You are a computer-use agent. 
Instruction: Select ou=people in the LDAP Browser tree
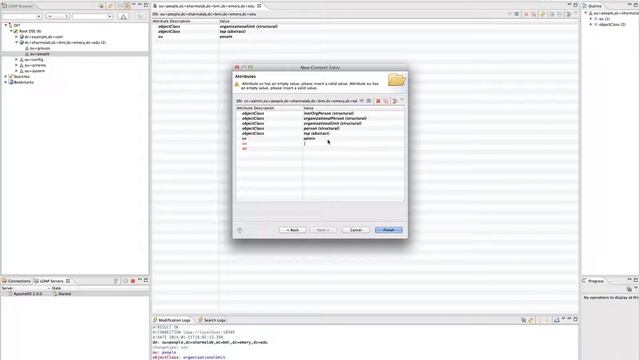point(40,54)
